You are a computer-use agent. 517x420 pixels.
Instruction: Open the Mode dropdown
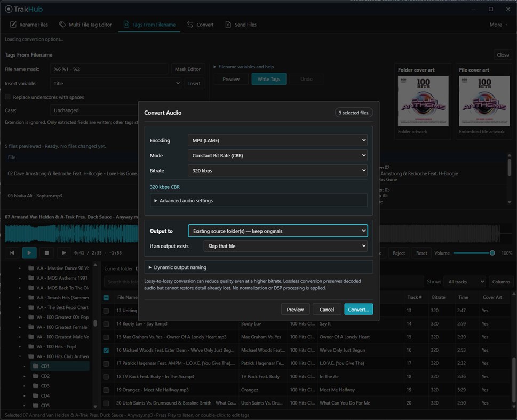click(x=277, y=155)
